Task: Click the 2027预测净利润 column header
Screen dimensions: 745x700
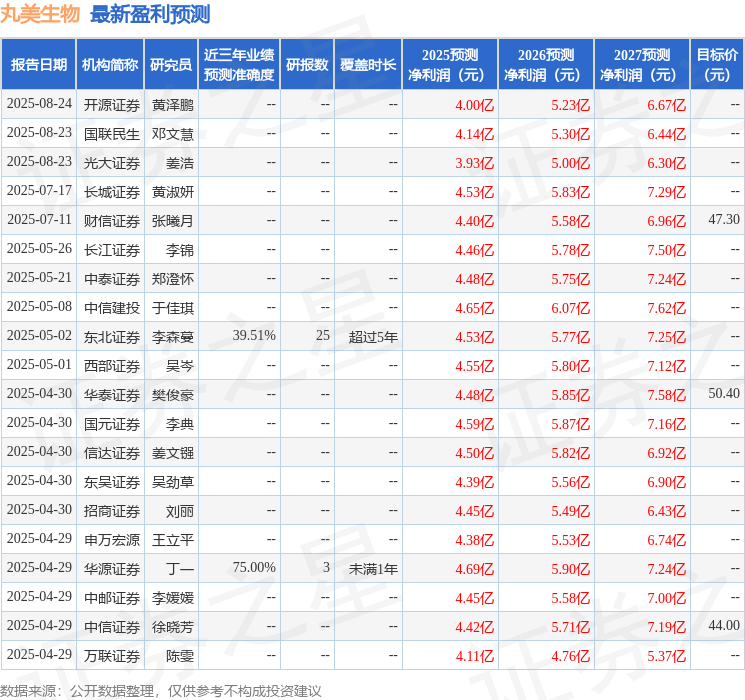Action: click(x=642, y=65)
